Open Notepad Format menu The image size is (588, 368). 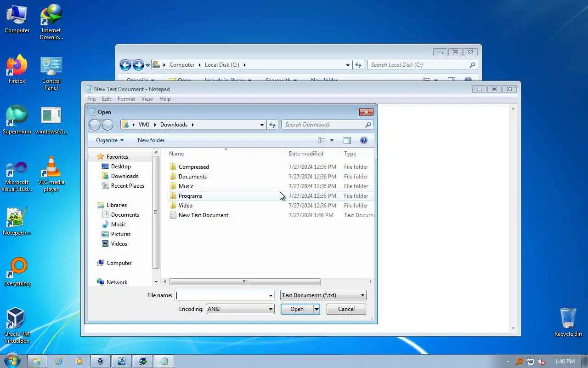pyautogui.click(x=126, y=99)
